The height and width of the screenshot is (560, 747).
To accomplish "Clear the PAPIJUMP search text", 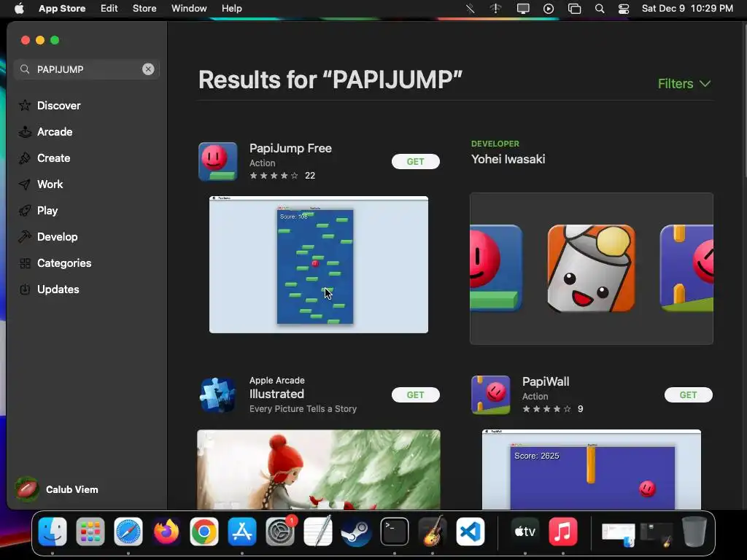I will pos(148,69).
